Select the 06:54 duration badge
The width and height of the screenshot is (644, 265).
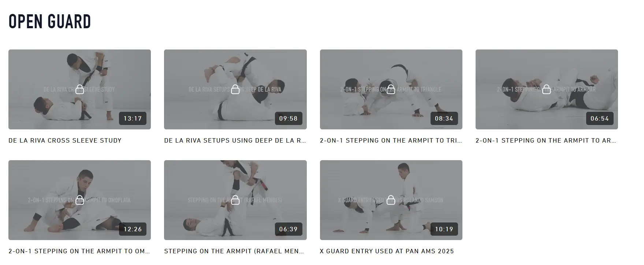(x=600, y=118)
